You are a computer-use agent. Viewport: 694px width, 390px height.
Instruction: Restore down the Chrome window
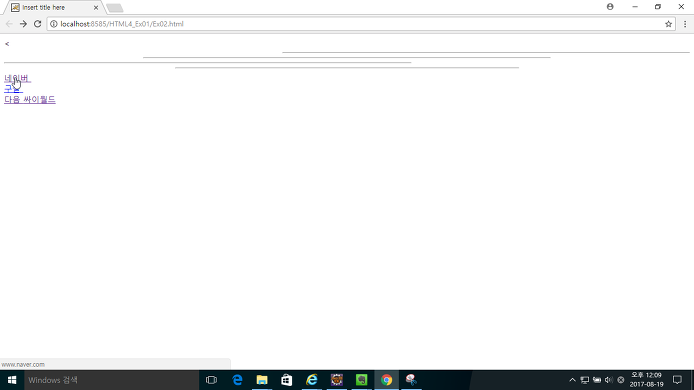(658, 7)
